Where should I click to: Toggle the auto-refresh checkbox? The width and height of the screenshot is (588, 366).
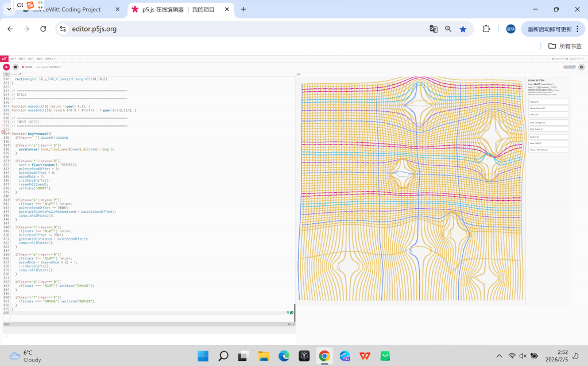click(23, 67)
